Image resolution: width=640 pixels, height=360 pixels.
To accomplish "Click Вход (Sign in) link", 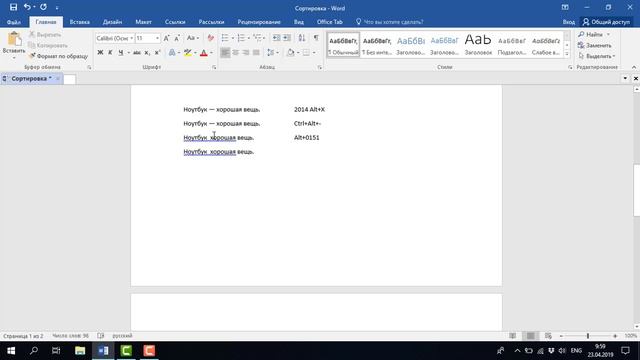I will click(x=568, y=22).
